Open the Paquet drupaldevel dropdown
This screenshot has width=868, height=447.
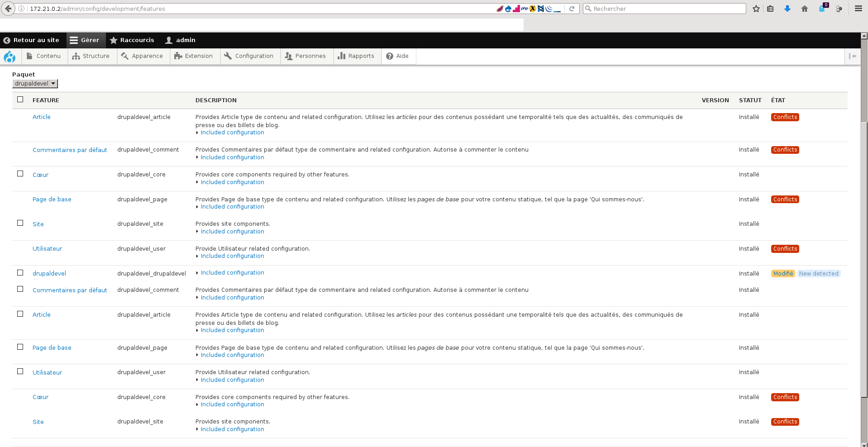[x=35, y=84]
